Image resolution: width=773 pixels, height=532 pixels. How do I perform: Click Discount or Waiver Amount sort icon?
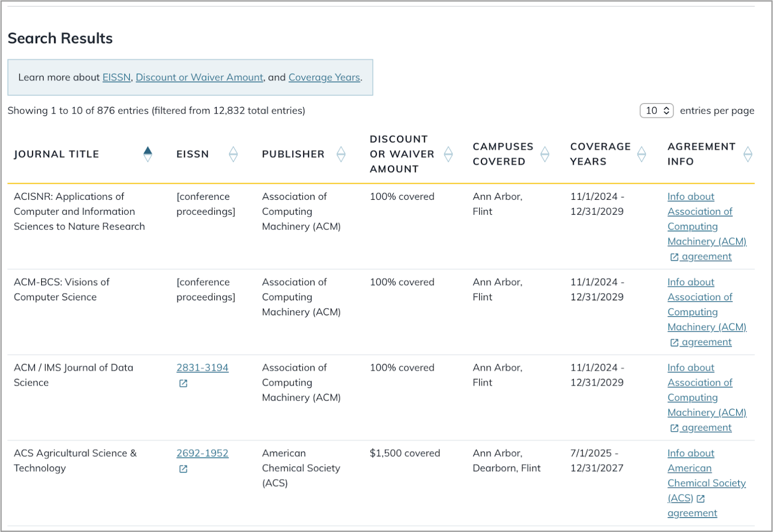[x=448, y=154]
